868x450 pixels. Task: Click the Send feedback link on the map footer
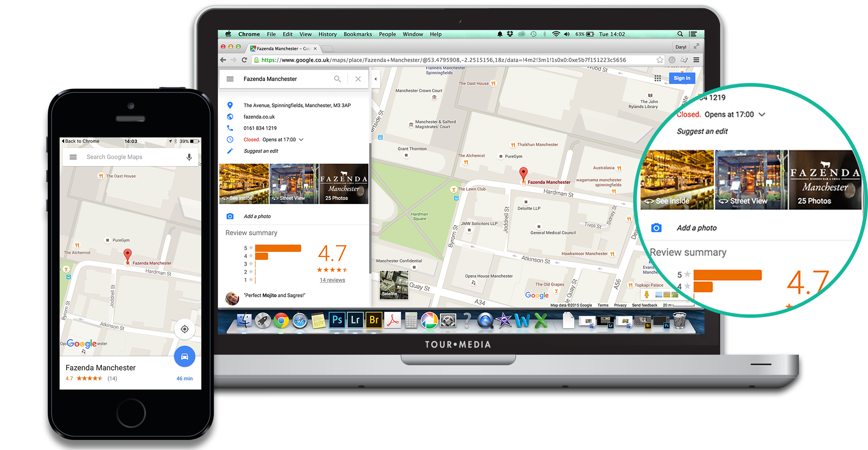644,305
